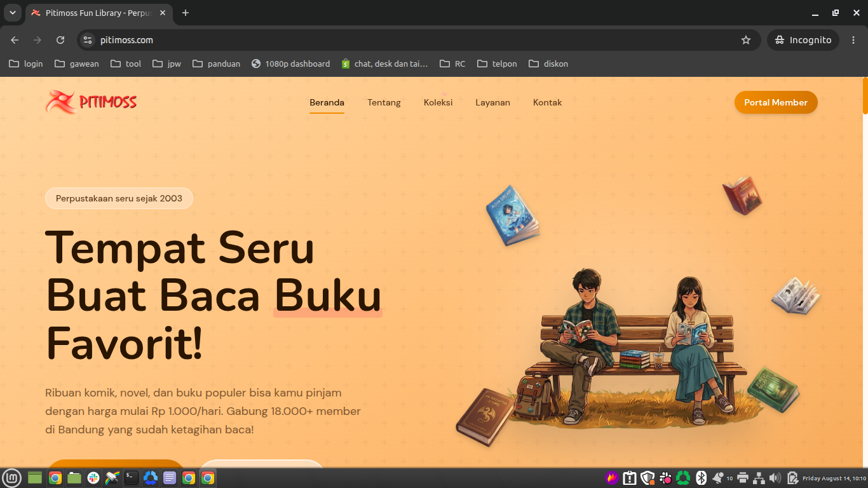Open the Bluetooth tray icon
The width and height of the screenshot is (868, 488).
[702, 478]
